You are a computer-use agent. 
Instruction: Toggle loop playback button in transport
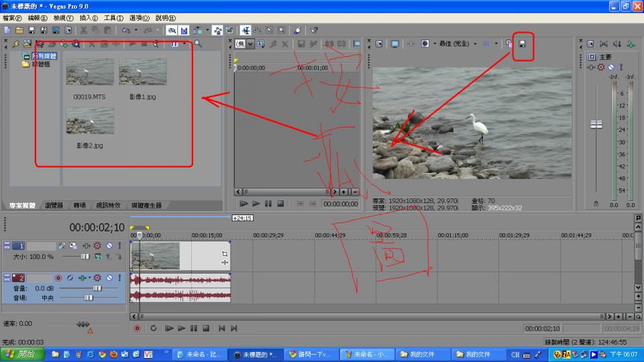click(x=153, y=328)
